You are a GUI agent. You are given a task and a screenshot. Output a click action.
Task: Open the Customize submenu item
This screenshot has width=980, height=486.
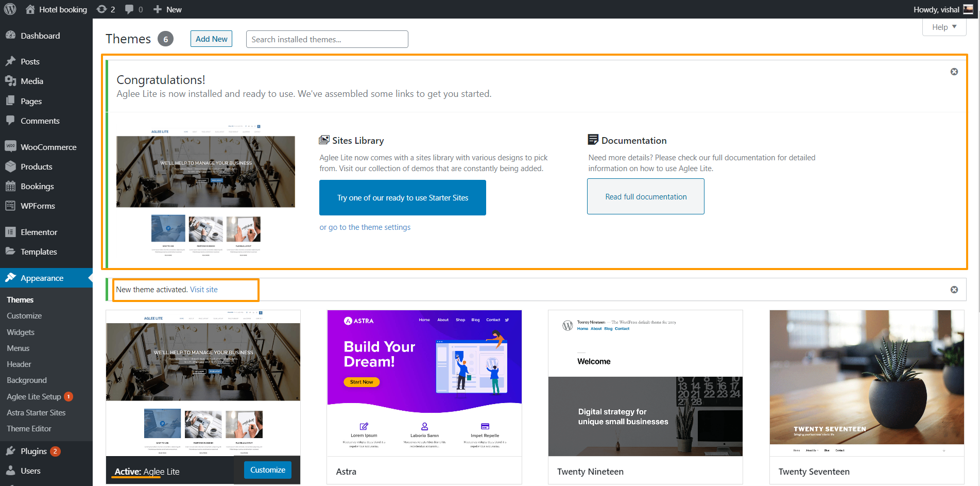click(24, 315)
